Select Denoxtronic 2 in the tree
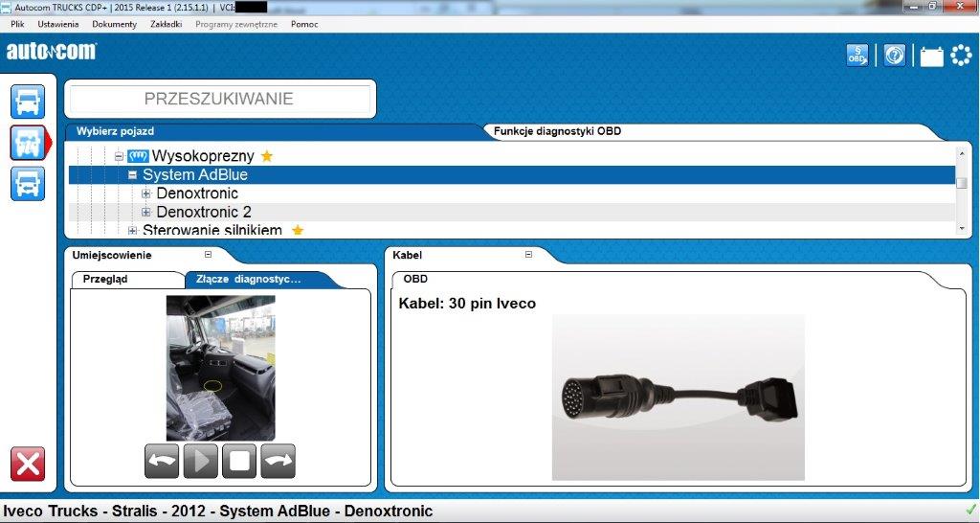 (x=204, y=212)
